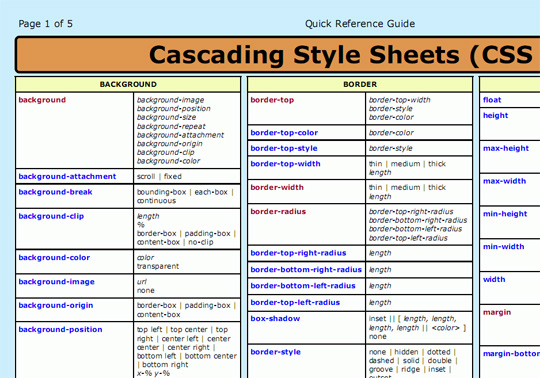The image size is (540, 378).
Task: Select the border-top-width property
Action: [285, 164]
